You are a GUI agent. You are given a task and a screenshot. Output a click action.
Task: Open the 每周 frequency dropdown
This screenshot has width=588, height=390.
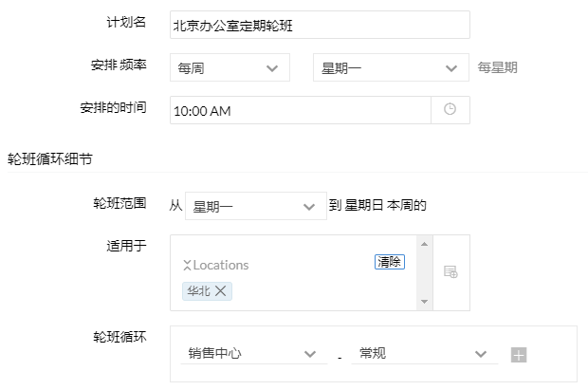[x=230, y=68]
